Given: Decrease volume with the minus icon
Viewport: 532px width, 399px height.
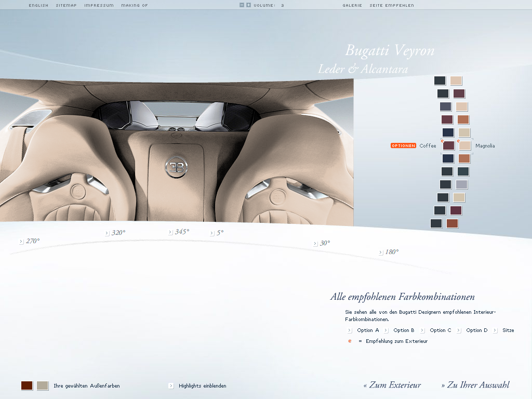Looking at the screenshot, I should click(242, 5).
